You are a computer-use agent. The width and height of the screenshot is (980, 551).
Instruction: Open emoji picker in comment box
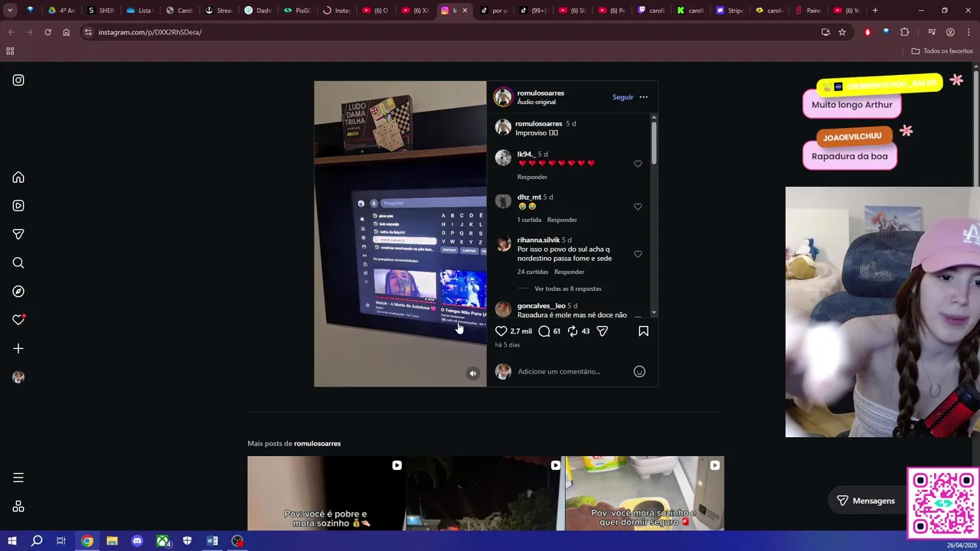(x=639, y=372)
